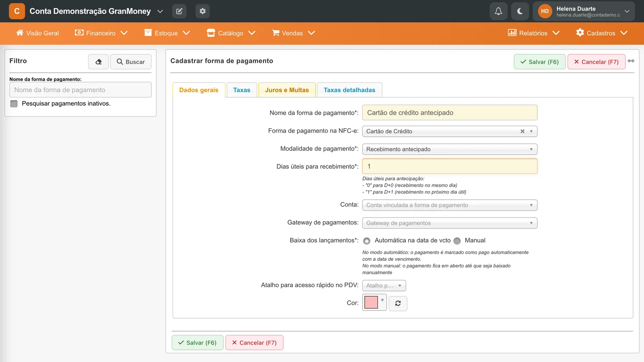
Task: Clear filter with eraser icon button
Action: tap(98, 62)
